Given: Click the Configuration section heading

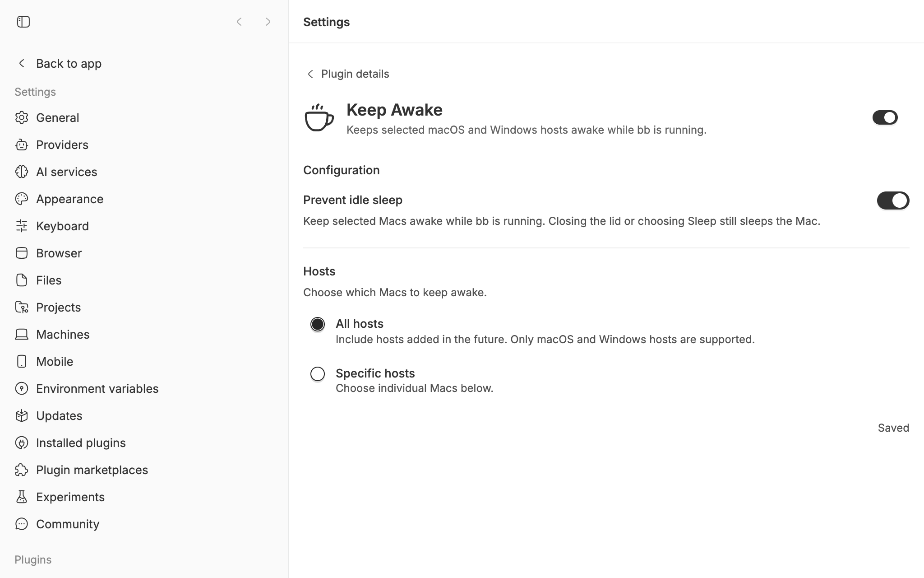Looking at the screenshot, I should pyautogui.click(x=341, y=170).
